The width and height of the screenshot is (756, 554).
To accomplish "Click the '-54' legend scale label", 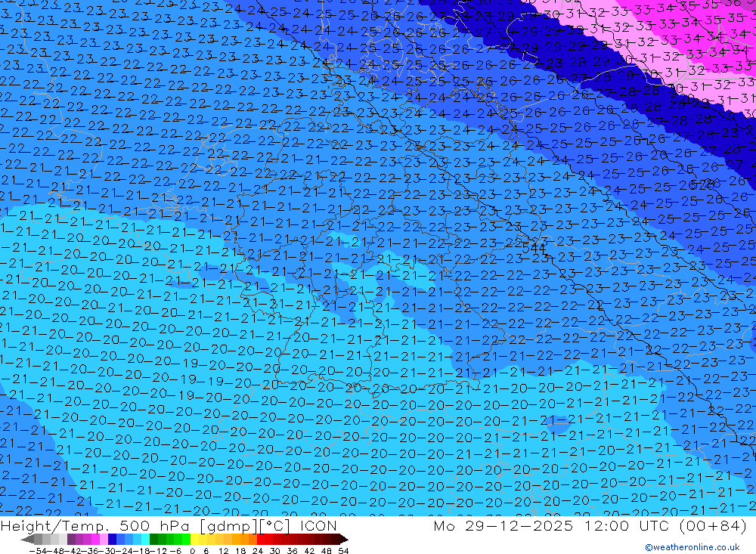I will (38, 551).
